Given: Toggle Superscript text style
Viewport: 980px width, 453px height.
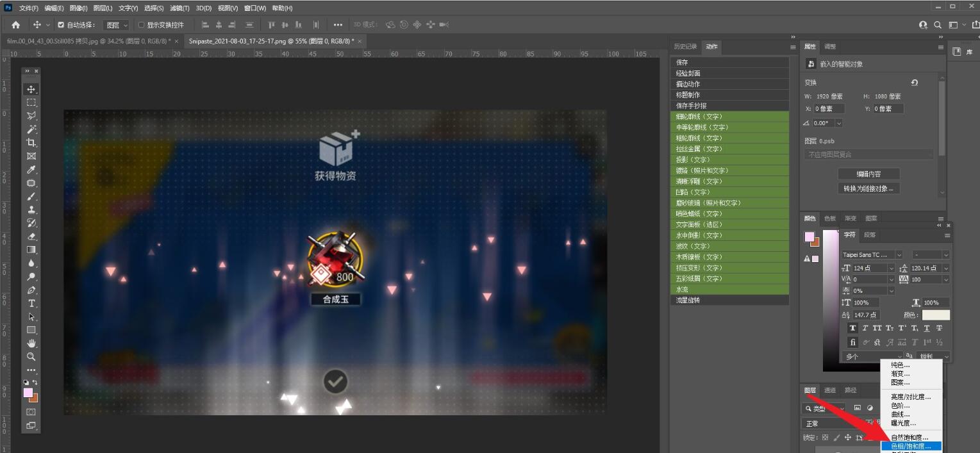Looking at the screenshot, I should point(902,328).
